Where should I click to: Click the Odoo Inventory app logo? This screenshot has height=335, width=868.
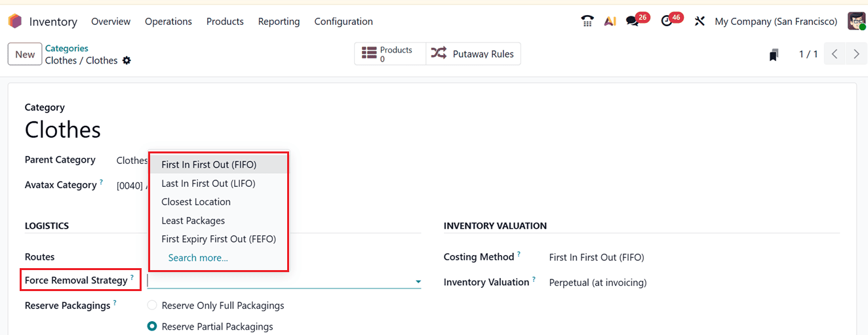point(14,21)
